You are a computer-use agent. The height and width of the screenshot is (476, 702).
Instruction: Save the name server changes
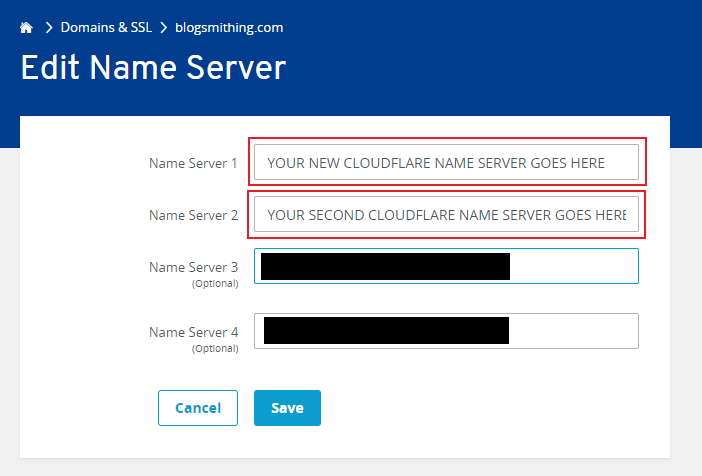click(x=287, y=408)
